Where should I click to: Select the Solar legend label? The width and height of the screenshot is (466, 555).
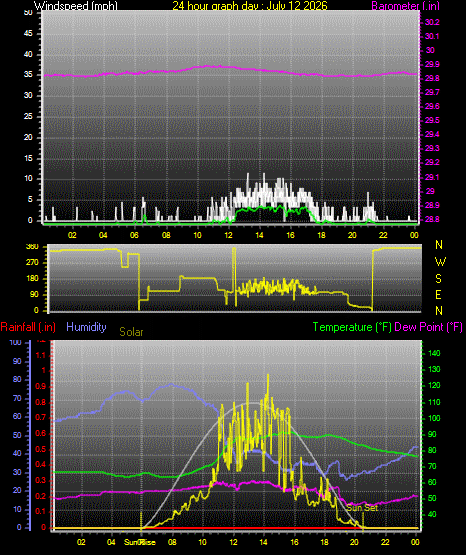click(131, 332)
